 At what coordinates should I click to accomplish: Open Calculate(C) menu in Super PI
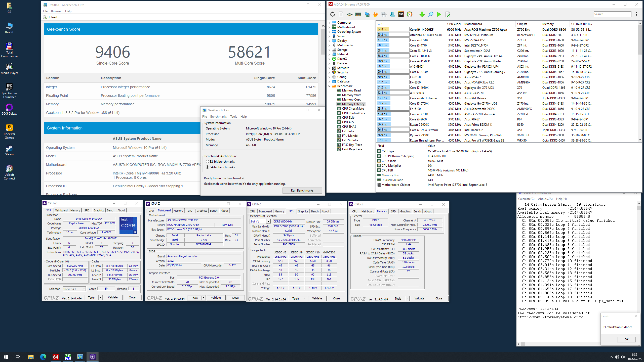click(x=526, y=199)
